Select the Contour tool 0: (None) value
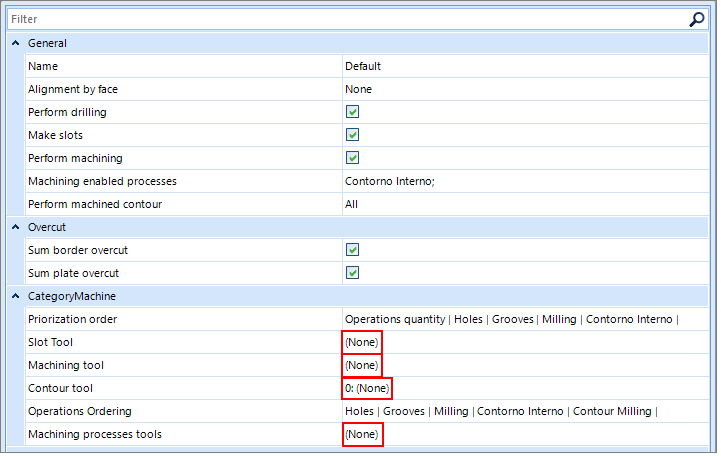Screen dimensions: 721x456 [x=366, y=388]
